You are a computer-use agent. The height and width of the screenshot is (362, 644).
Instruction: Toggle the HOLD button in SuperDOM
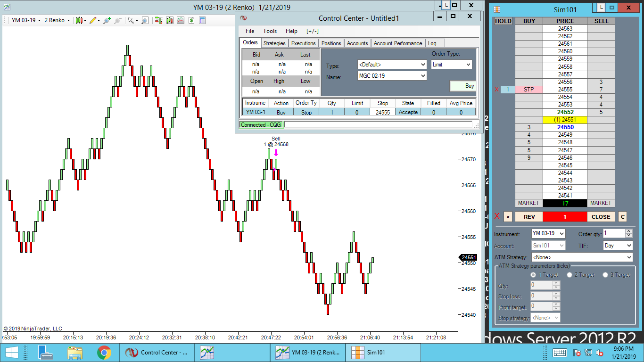[503, 21]
